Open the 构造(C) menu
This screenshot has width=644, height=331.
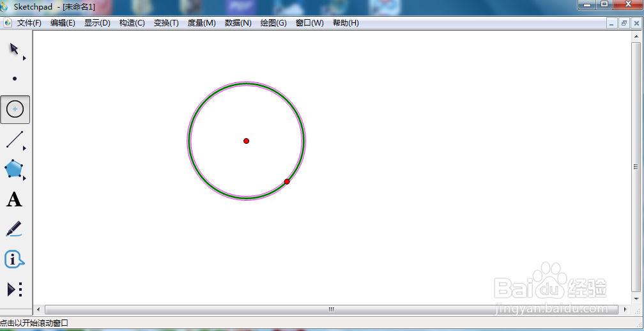click(132, 23)
